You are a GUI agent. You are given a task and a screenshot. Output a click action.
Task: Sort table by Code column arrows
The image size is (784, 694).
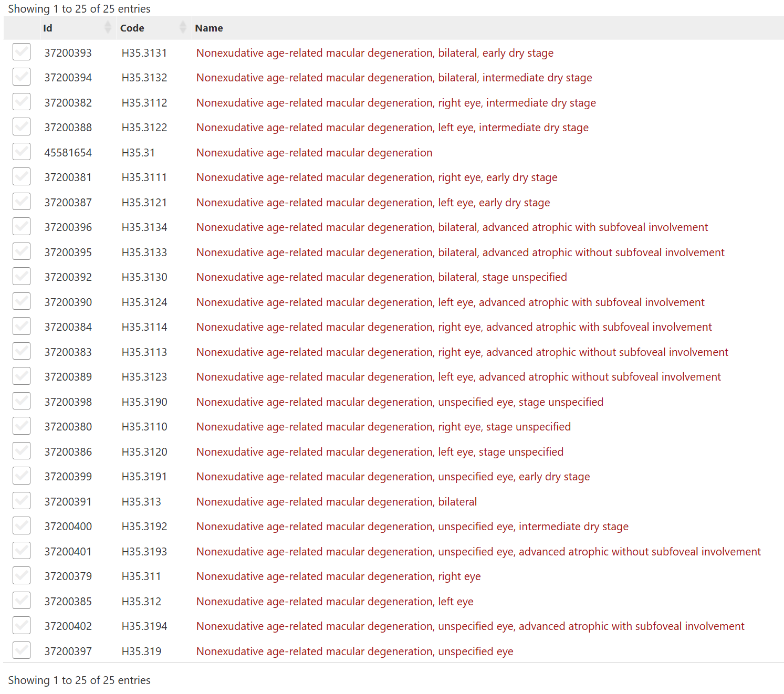point(183,27)
